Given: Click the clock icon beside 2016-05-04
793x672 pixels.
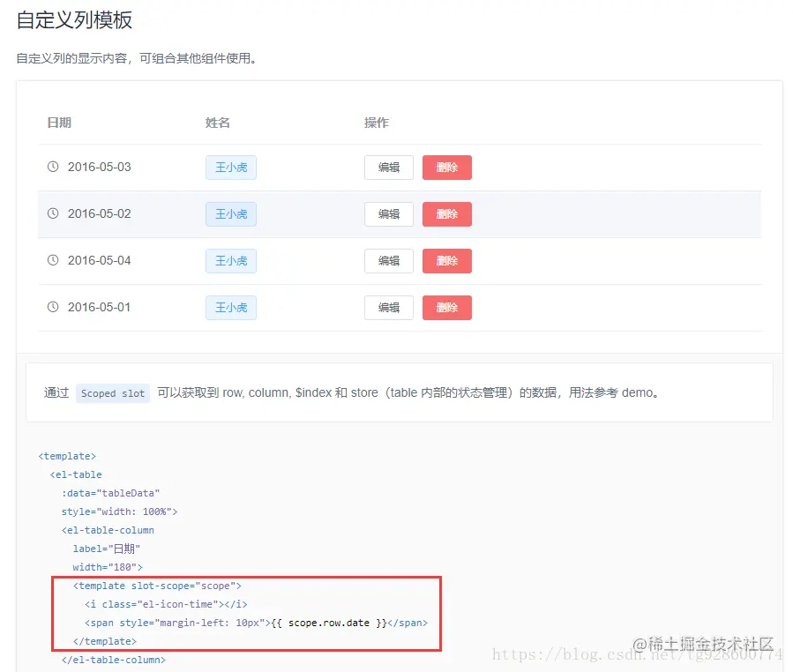Looking at the screenshot, I should coord(53,260).
